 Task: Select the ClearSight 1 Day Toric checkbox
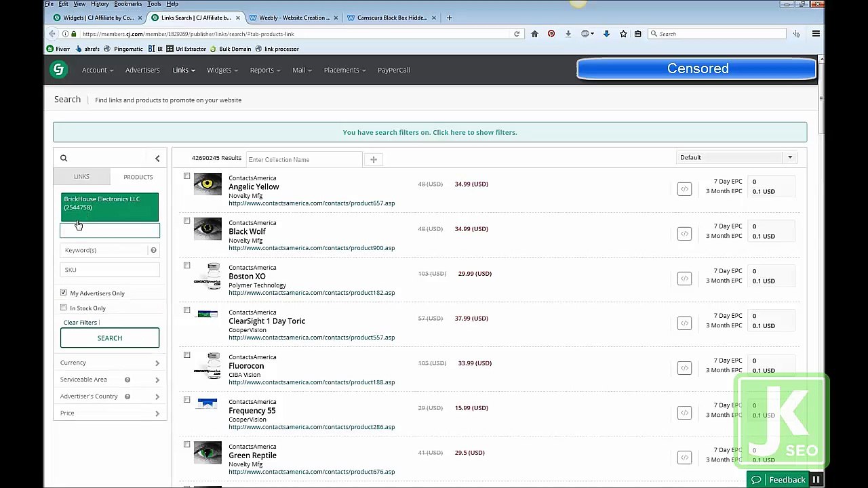[186, 310]
